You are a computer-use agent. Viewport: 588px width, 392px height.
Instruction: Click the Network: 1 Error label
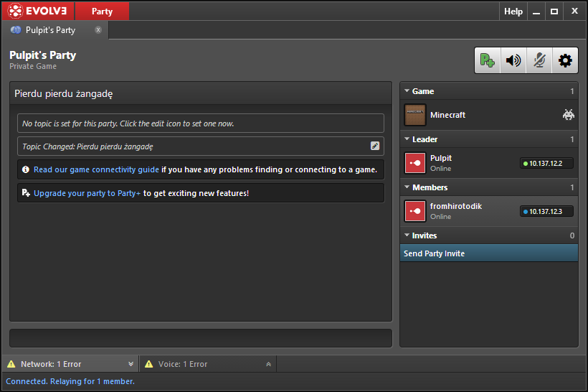tap(51, 364)
